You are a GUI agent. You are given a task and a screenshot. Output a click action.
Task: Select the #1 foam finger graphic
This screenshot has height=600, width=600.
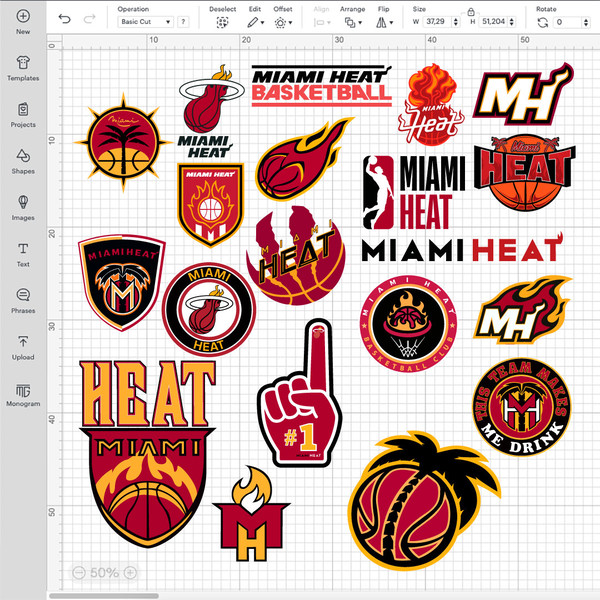(x=300, y=393)
